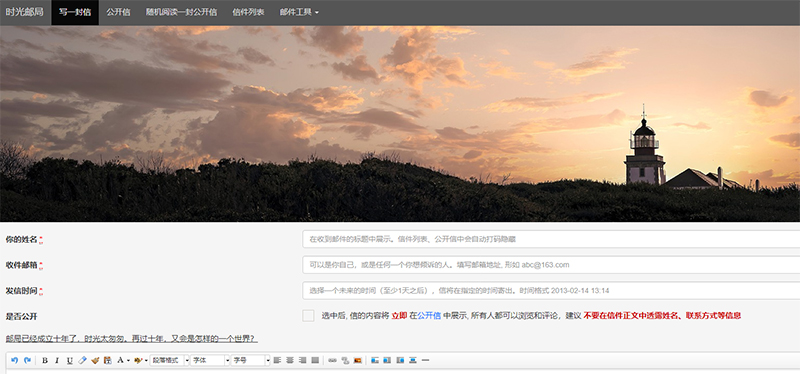Click the insert link icon
The image size is (800, 374).
pos(333,360)
